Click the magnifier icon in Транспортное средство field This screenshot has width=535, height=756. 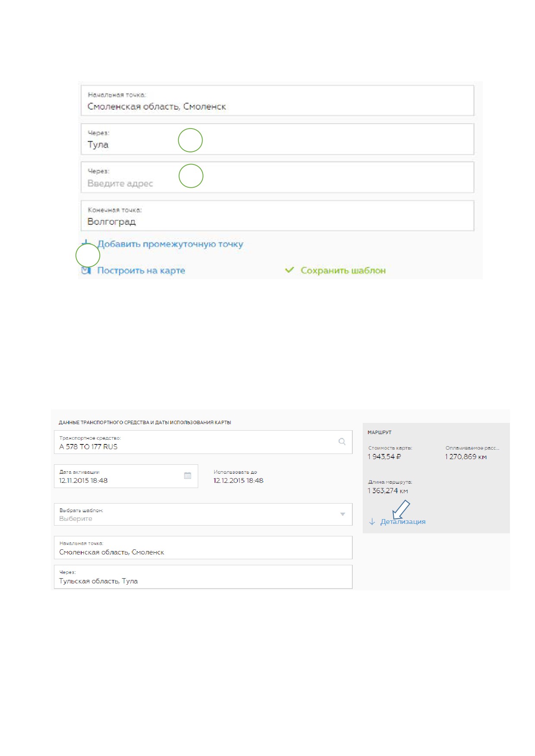click(x=342, y=441)
